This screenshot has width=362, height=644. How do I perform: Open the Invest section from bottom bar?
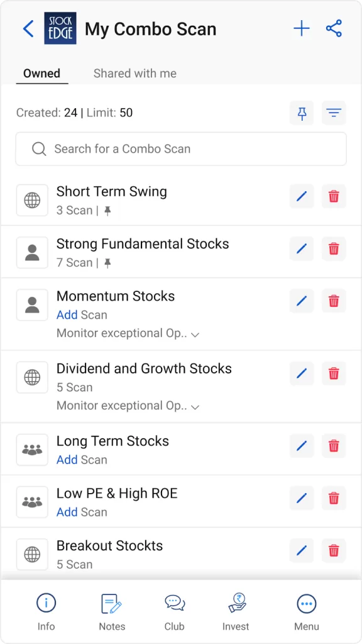click(236, 609)
